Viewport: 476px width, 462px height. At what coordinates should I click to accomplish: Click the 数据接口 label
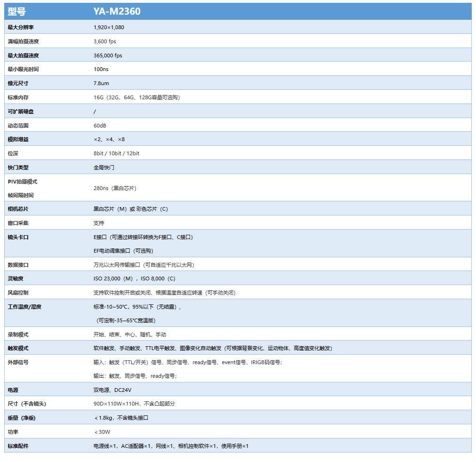click(x=18, y=265)
